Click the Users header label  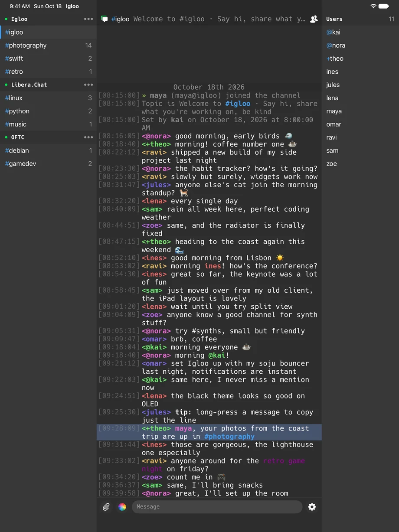coord(334,19)
